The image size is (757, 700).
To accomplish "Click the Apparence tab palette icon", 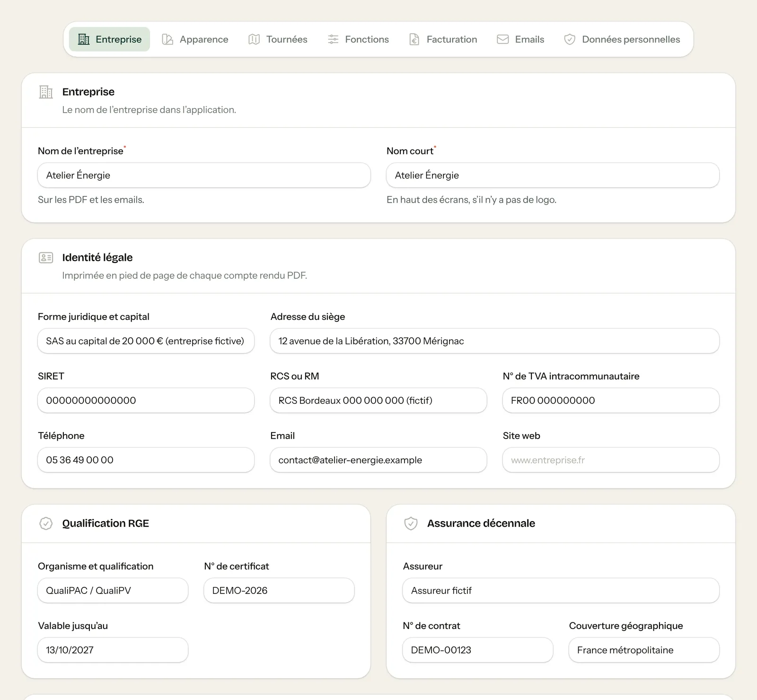I will pyautogui.click(x=167, y=39).
